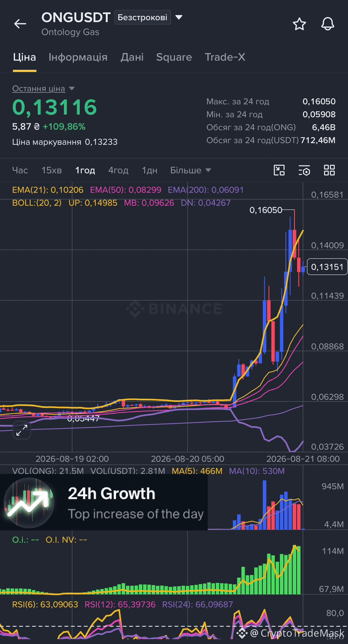Tap the EMA(200): 0,06091 label

206,190
